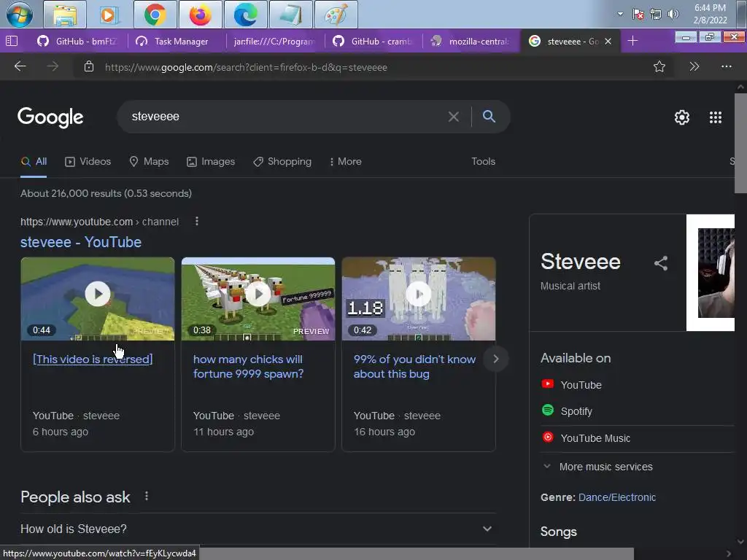Toggle the browser sidebar panel icon
The height and width of the screenshot is (560, 747).
(12, 41)
